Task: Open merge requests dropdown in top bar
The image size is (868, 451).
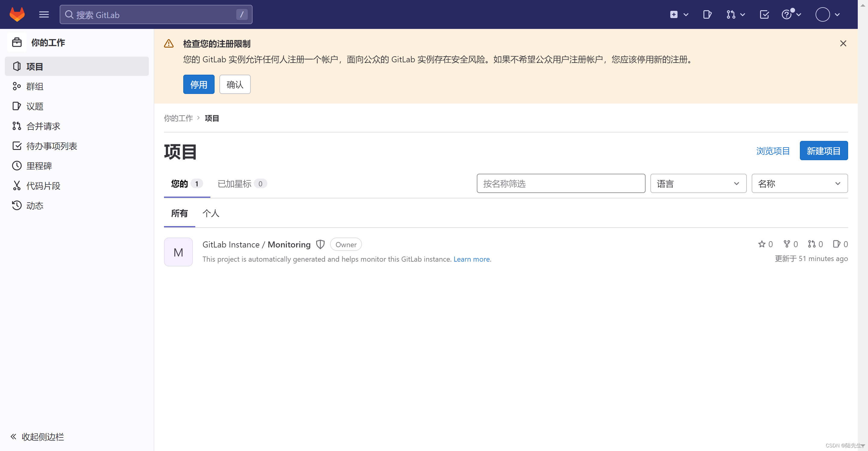Action: [735, 14]
